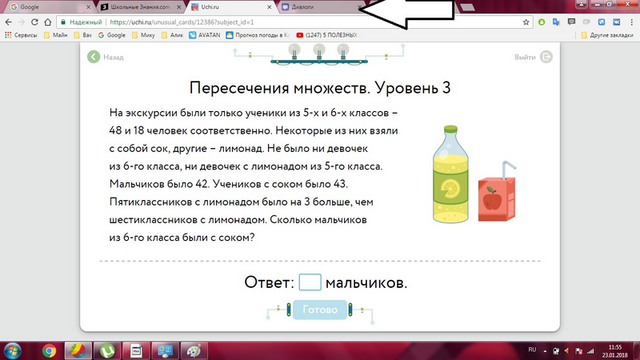Switch to the Диалоги tab
This screenshot has height=360, width=640.
pyautogui.click(x=318, y=7)
